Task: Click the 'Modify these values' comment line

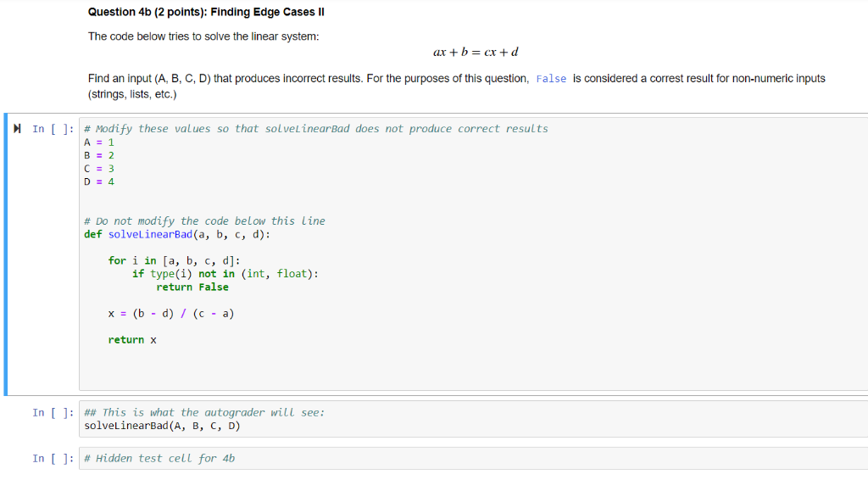Action: [316, 128]
